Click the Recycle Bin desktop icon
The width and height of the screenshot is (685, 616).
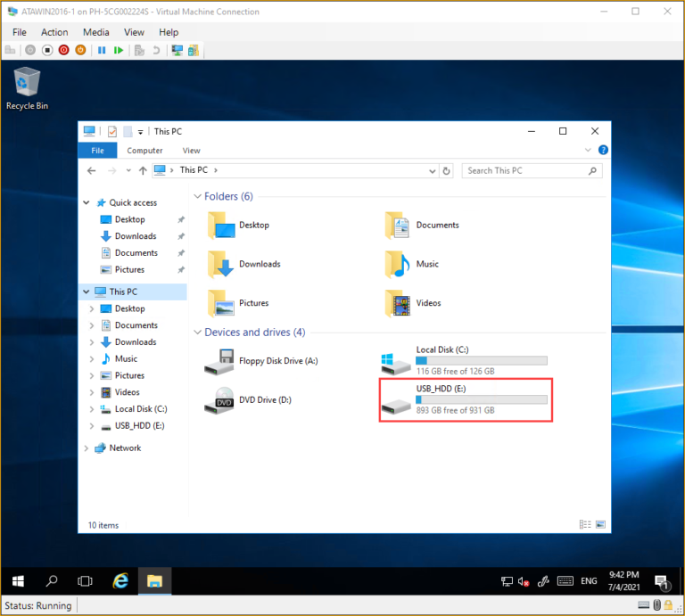click(27, 83)
